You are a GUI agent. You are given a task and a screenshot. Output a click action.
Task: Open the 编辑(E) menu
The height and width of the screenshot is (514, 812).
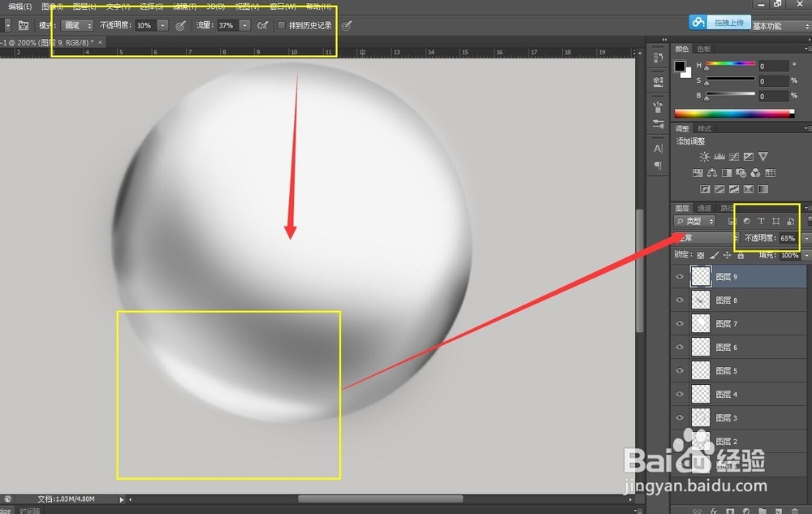20,6
